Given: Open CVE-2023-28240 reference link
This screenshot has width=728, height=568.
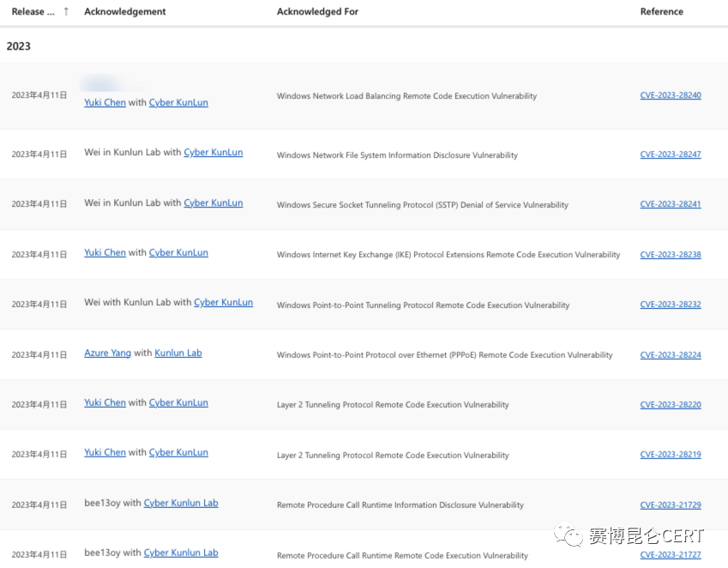Looking at the screenshot, I should (x=671, y=95).
